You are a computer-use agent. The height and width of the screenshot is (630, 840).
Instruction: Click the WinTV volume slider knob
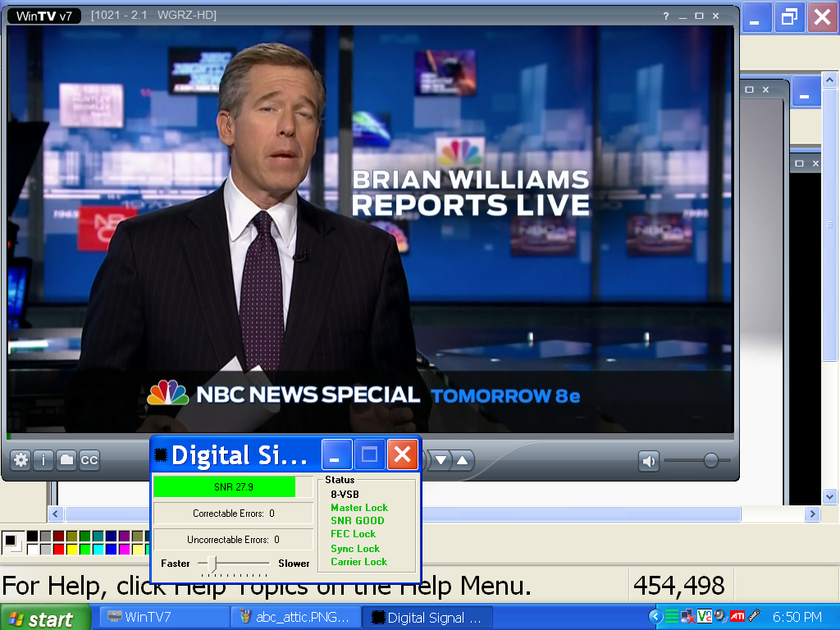pyautogui.click(x=711, y=460)
